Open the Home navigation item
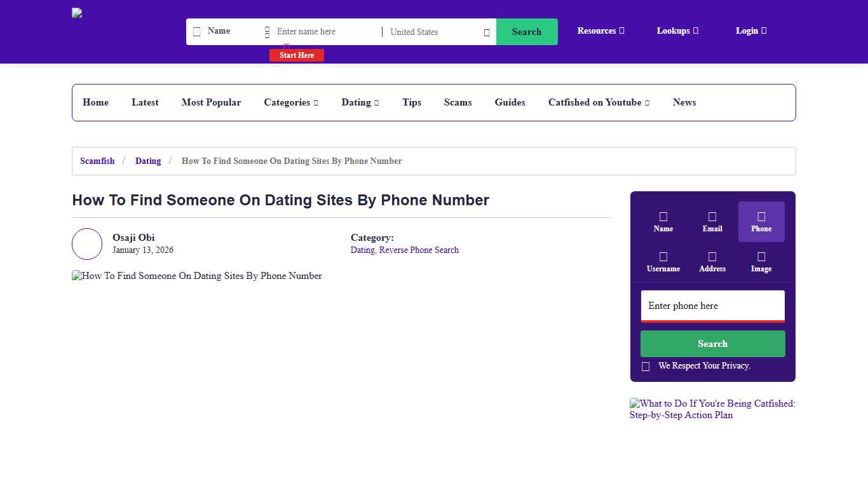 [x=95, y=102]
